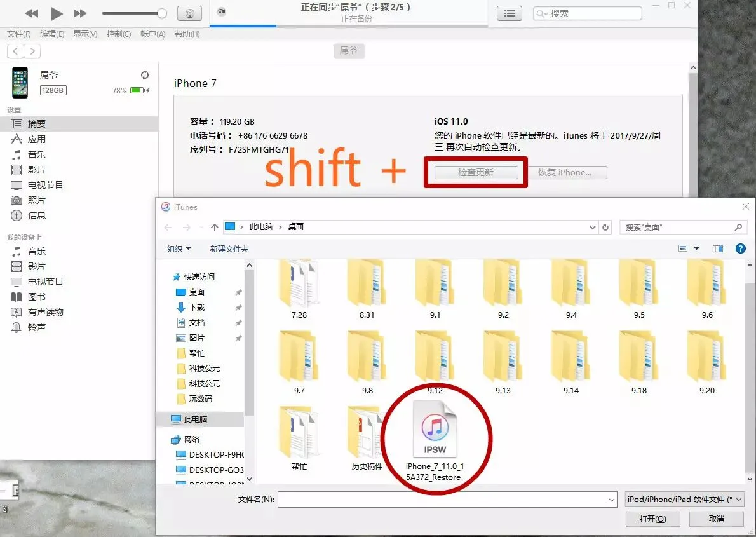Select 摘要 in the sidebar
Viewport: 756px width, 537px height.
point(79,124)
